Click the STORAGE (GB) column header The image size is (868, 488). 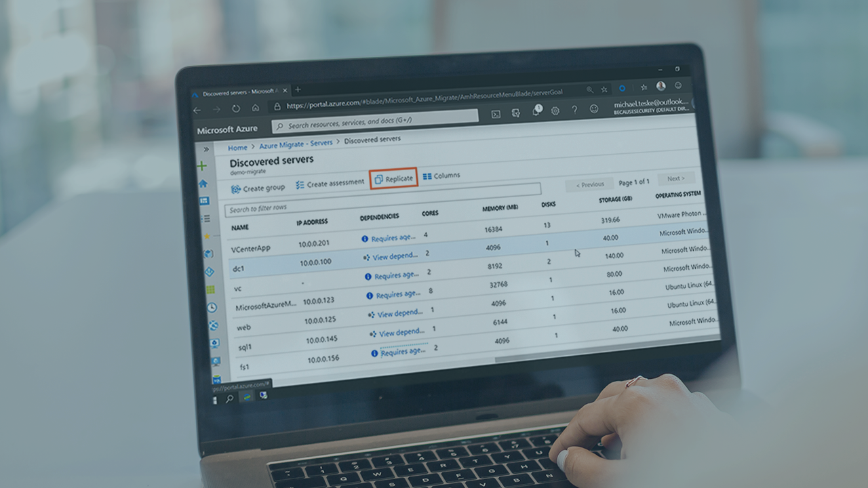(x=616, y=201)
